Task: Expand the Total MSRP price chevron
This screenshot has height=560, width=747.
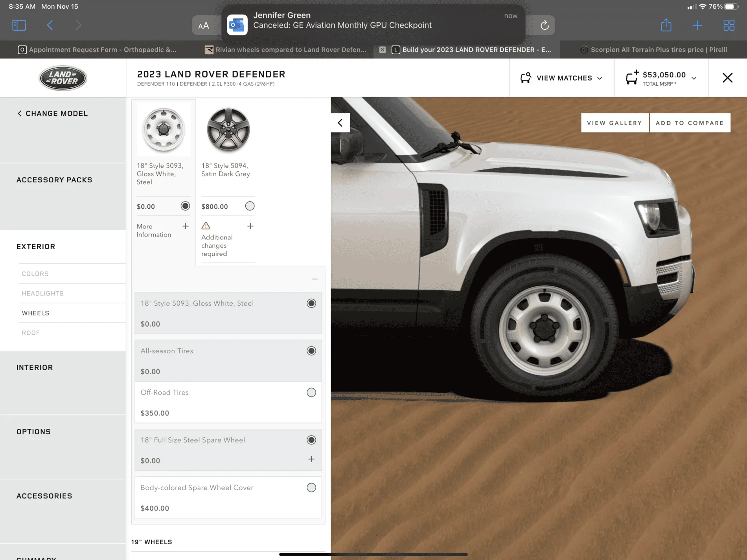Action: pyautogui.click(x=694, y=78)
